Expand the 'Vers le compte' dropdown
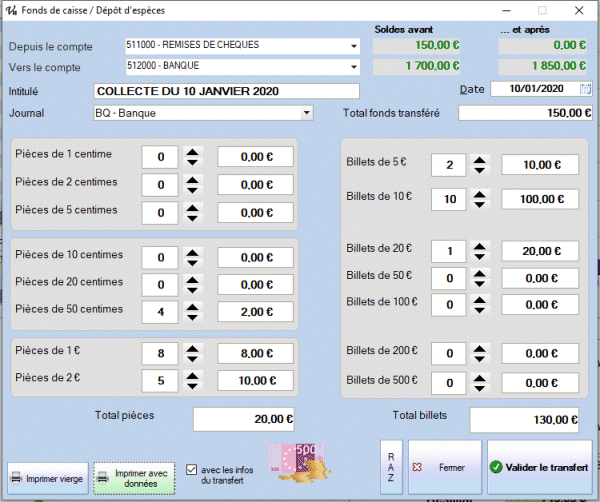 [x=354, y=67]
